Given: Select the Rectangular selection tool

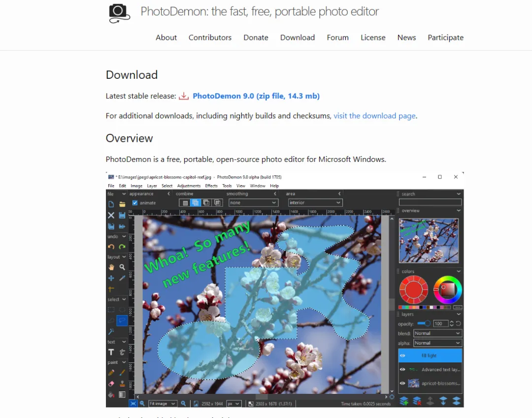Looking at the screenshot, I should point(111,310).
